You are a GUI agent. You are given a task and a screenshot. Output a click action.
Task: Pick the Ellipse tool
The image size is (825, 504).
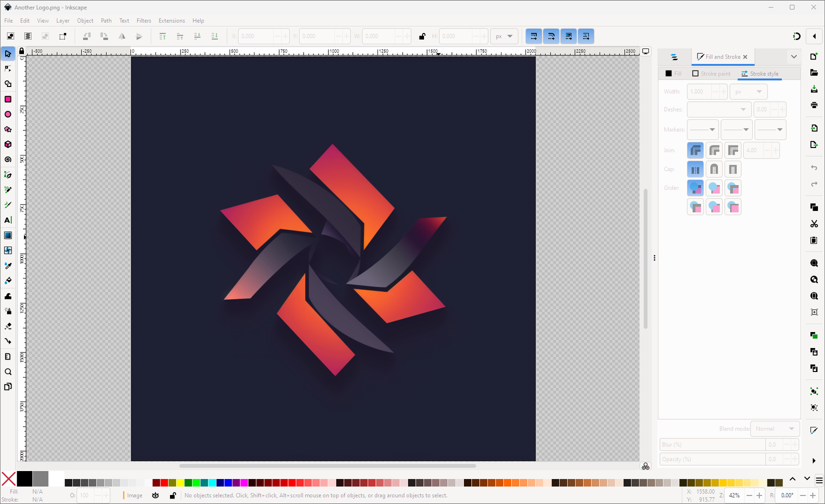(8, 114)
